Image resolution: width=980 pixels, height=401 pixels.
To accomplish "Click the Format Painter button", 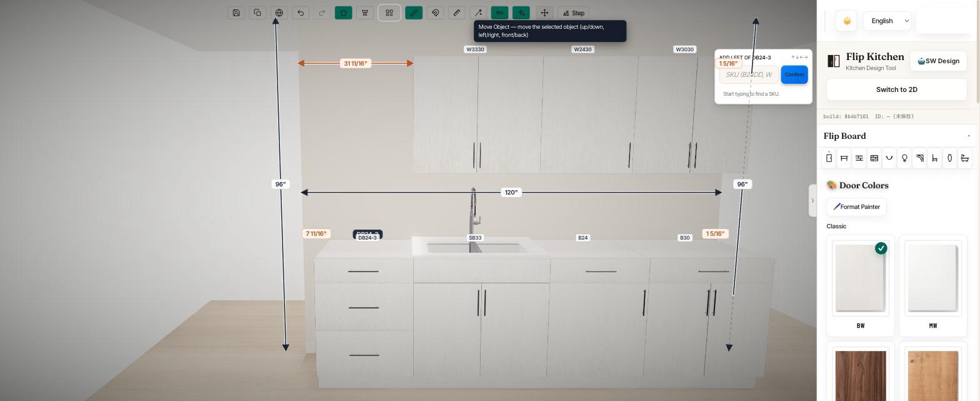I will [856, 207].
